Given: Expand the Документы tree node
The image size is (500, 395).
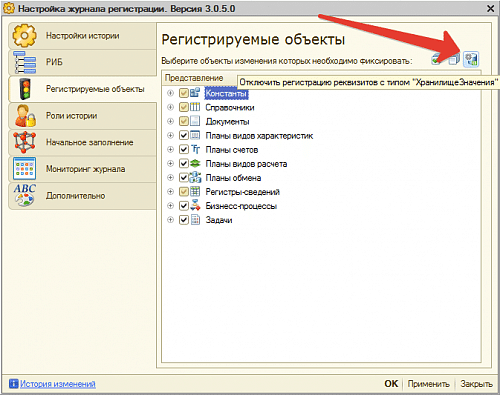Looking at the screenshot, I should tap(170, 121).
